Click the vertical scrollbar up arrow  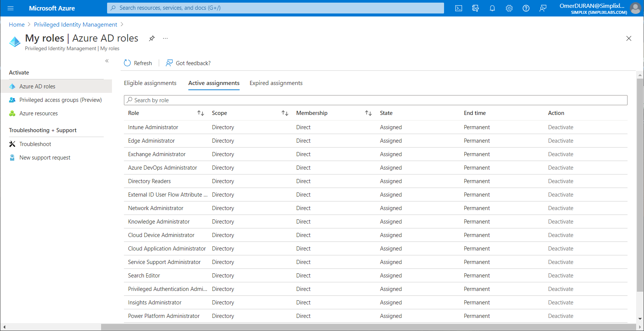point(640,75)
